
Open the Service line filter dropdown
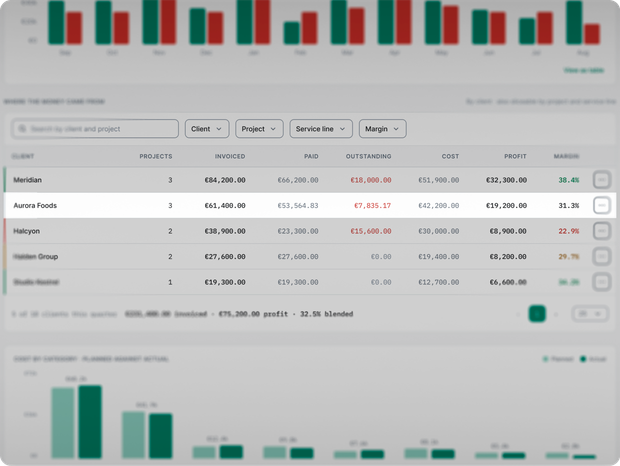click(321, 129)
